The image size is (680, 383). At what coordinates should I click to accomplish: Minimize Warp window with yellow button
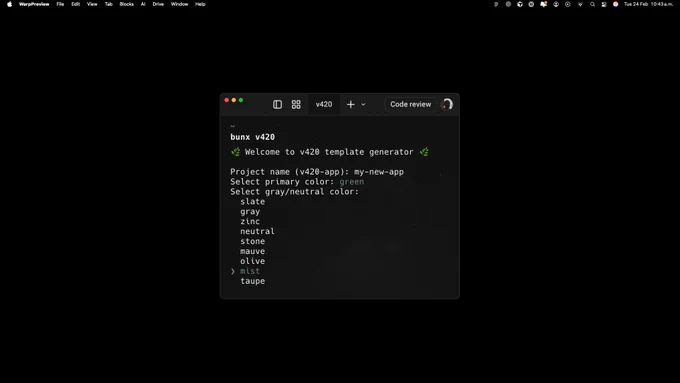[x=234, y=100]
